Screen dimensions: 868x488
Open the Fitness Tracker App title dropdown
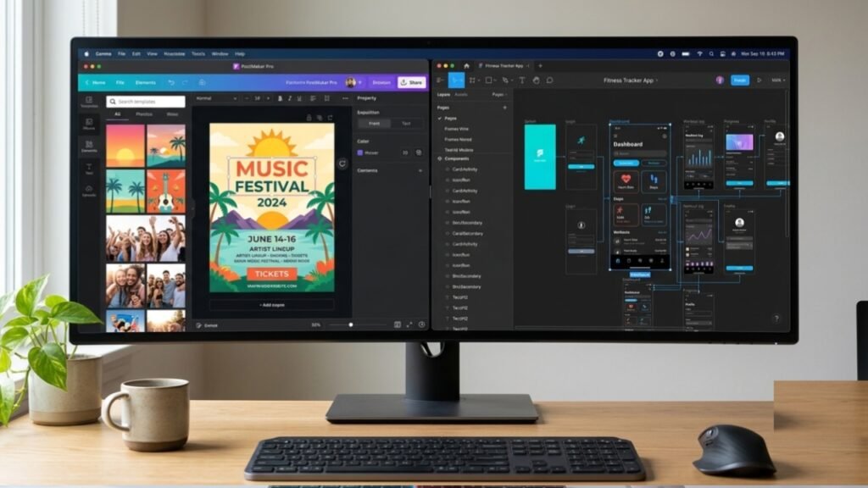pyautogui.click(x=630, y=80)
